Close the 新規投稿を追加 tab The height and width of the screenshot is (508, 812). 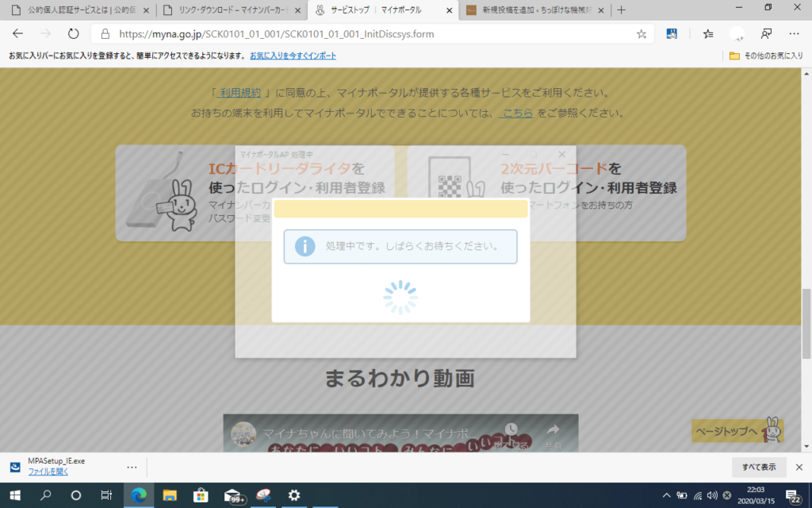click(601, 10)
